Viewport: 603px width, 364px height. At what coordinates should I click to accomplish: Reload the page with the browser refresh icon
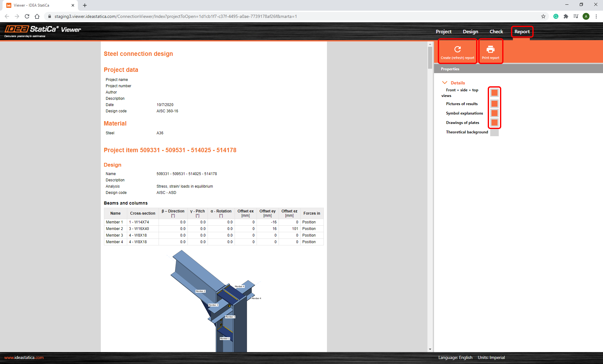[27, 16]
